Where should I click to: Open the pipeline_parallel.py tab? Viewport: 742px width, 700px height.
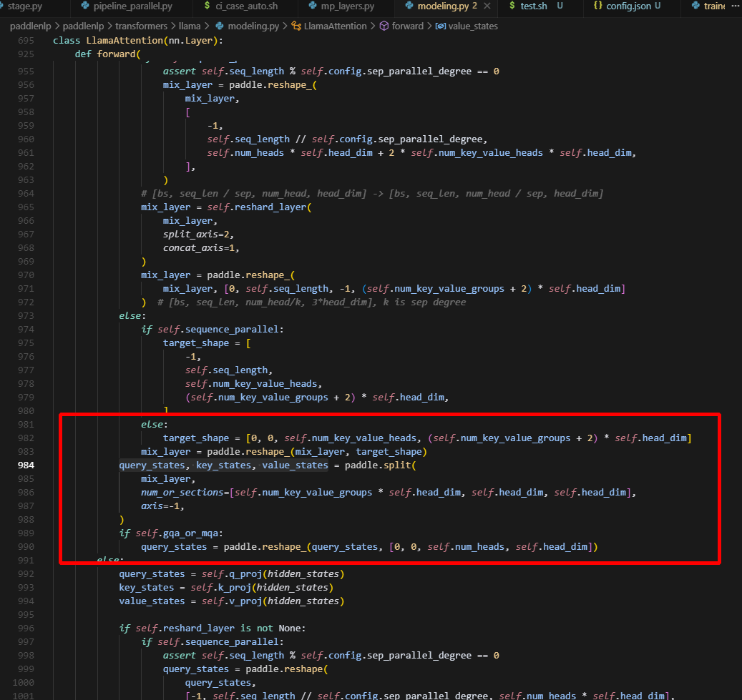(x=132, y=6)
